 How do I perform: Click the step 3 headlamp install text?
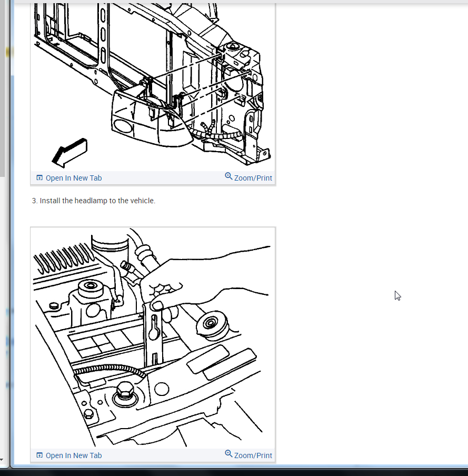(94, 201)
